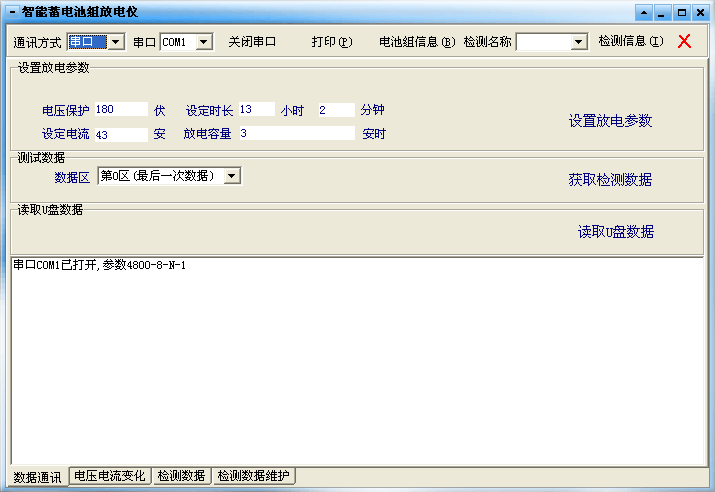Screen dimensions: 715x492
Task: Click the 打印(P) button
Action: (x=332, y=42)
